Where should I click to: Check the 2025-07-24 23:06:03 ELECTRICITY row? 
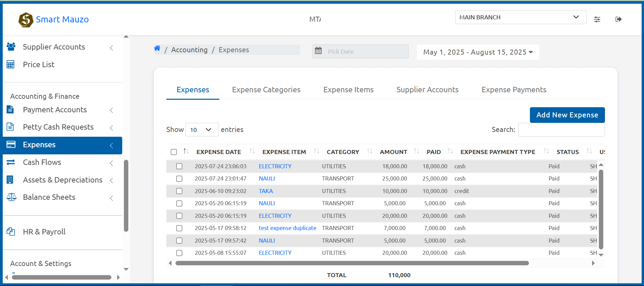(179, 166)
